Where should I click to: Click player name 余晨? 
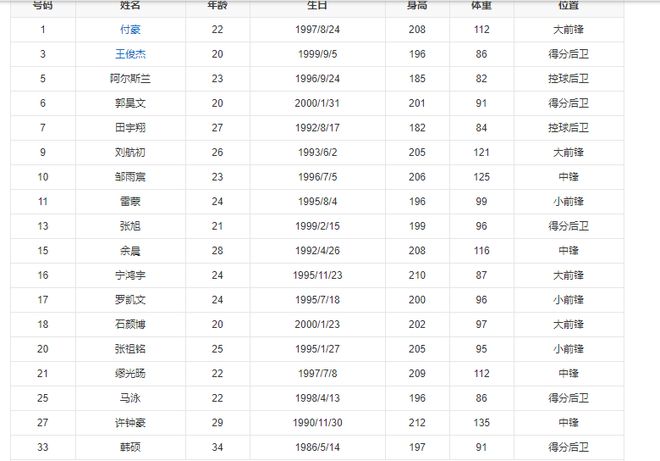(x=130, y=251)
